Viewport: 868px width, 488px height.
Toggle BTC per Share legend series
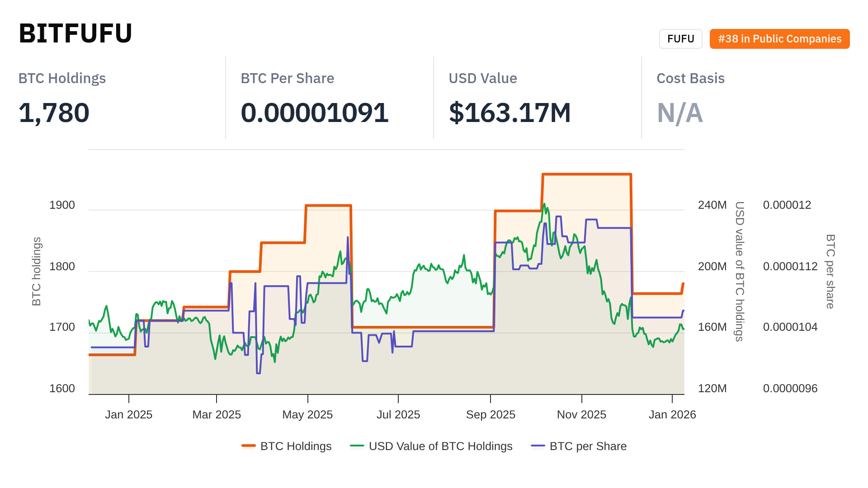pyautogui.click(x=588, y=446)
